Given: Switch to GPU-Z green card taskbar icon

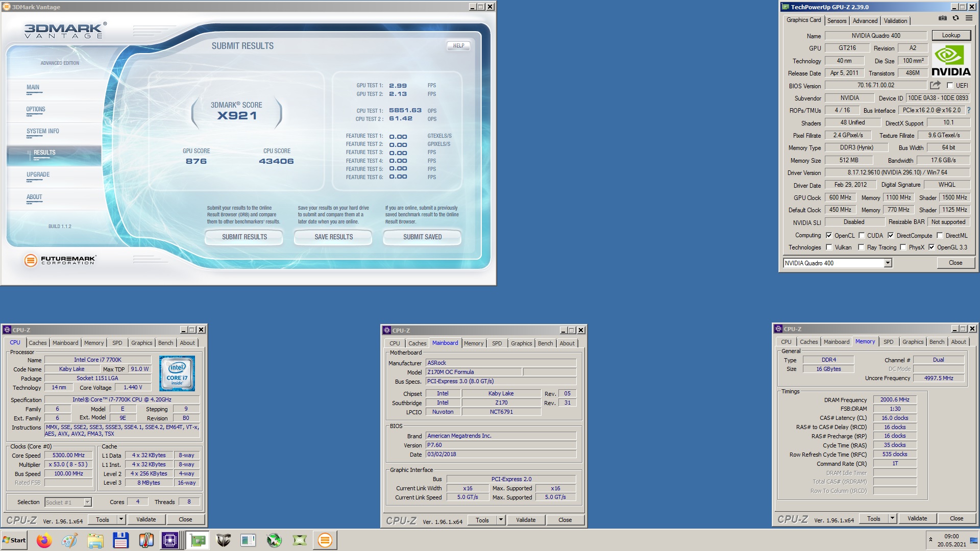Looking at the screenshot, I should coord(198,540).
